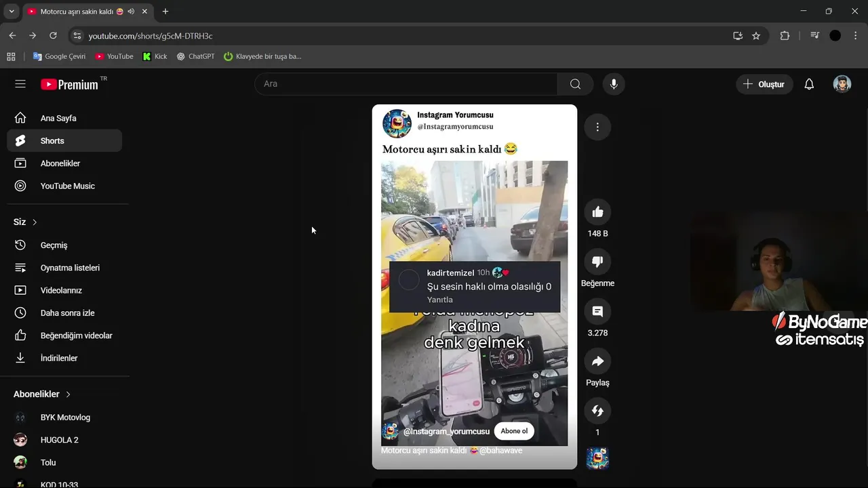Open BYK Motovlog channel subscription
This screenshot has width=868, height=488.
coord(64,418)
